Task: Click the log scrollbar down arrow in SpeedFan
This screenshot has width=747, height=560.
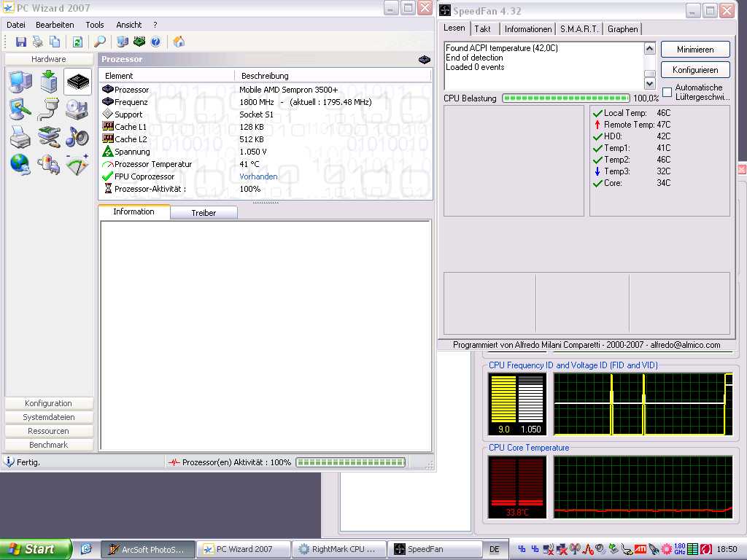Action: 649,84
